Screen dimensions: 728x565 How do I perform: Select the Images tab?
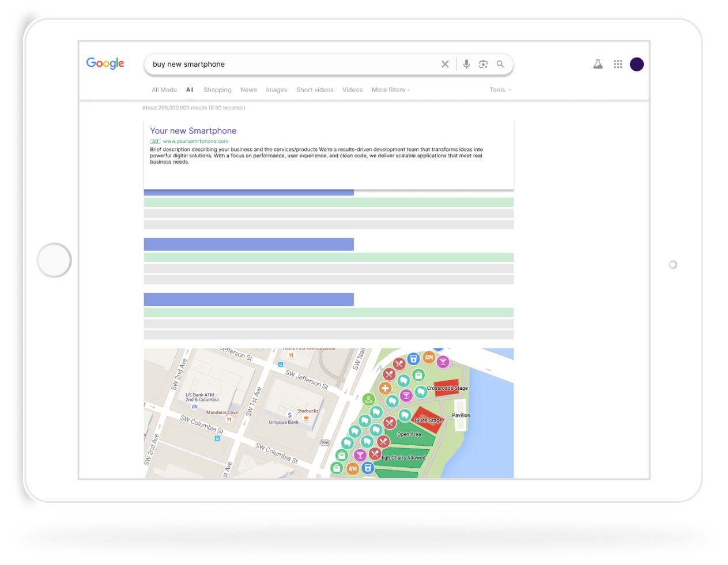point(276,90)
